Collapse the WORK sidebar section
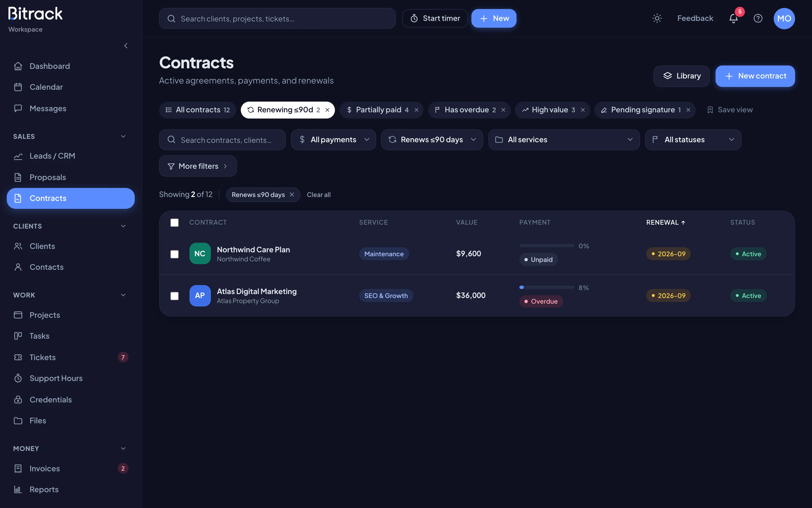812x508 pixels. [x=123, y=295]
